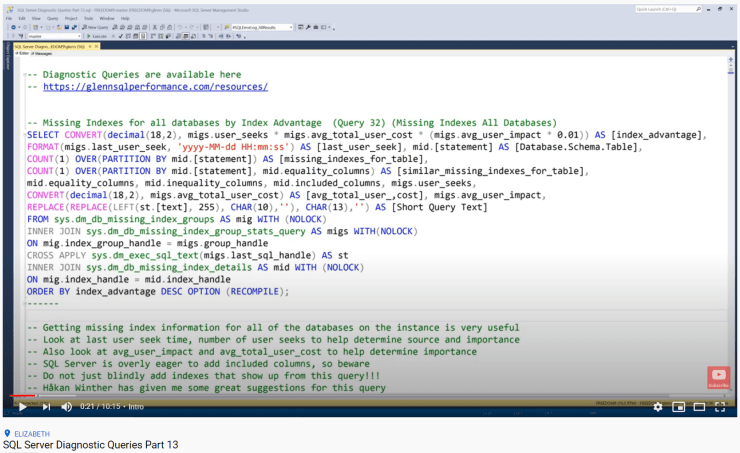This screenshot has height=453, width=740.
Task: Open the glennsqlperformance.com resources link
Action: click(x=155, y=87)
